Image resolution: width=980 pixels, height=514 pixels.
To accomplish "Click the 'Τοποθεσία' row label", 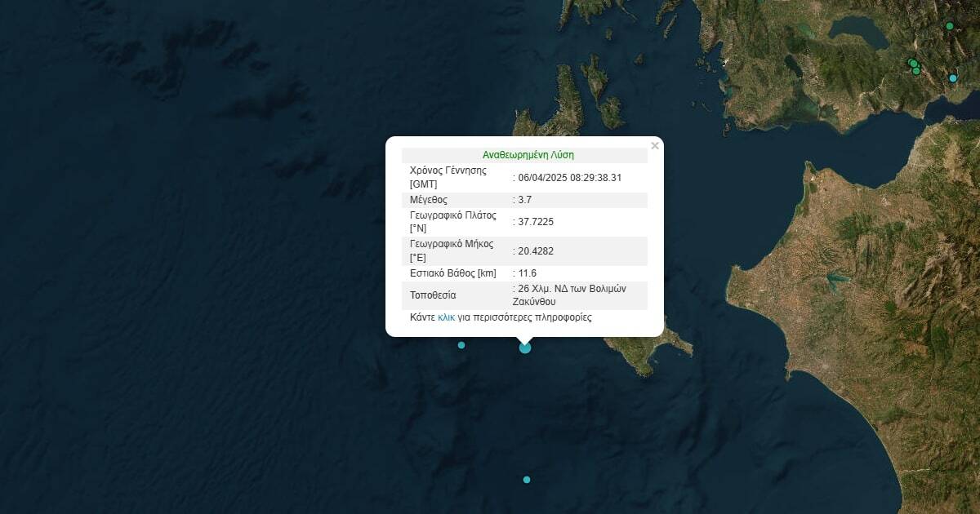I will point(433,295).
